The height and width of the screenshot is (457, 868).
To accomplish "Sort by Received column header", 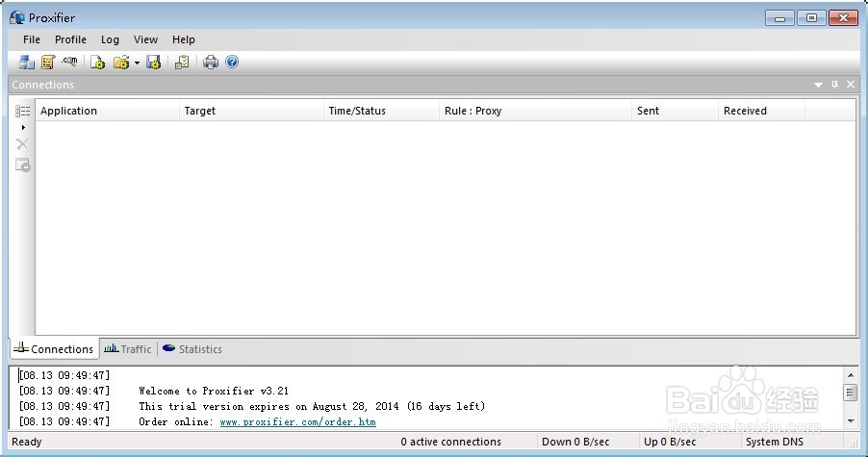I will pyautogui.click(x=762, y=111).
